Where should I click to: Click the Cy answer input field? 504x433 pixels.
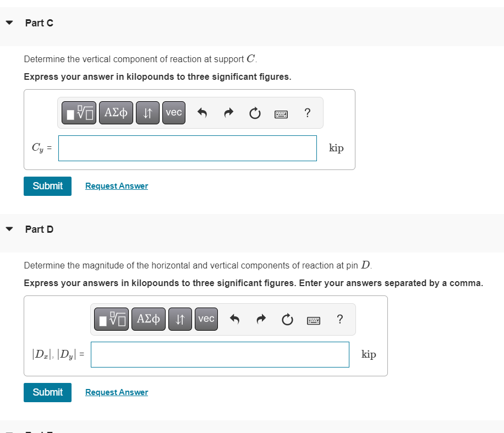[x=188, y=148]
